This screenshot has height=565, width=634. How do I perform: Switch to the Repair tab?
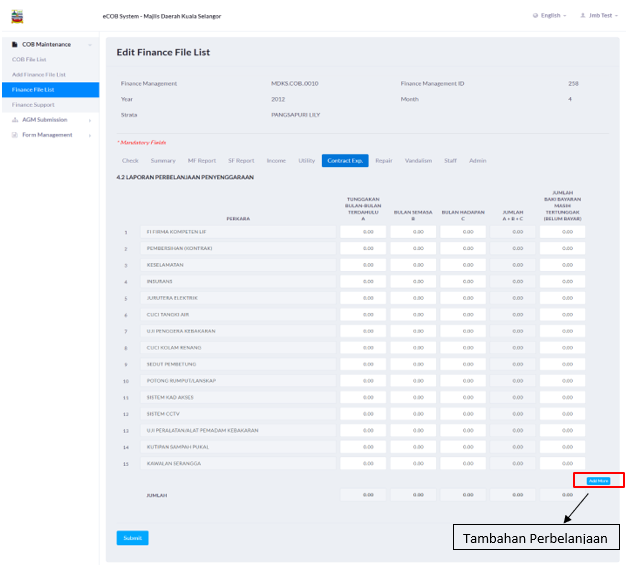coord(384,160)
